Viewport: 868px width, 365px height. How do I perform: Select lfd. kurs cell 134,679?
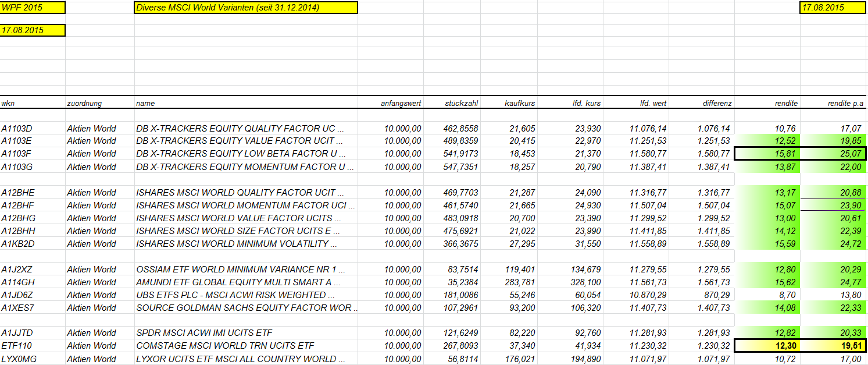coord(570,269)
